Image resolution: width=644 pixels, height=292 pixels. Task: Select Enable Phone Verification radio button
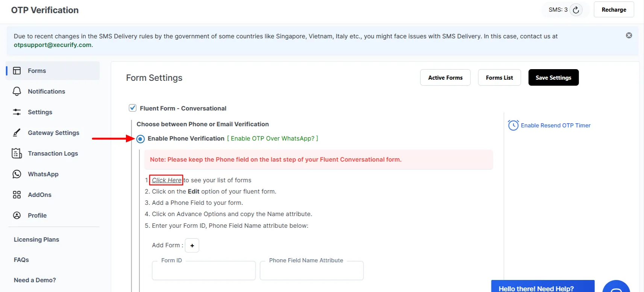pos(141,139)
